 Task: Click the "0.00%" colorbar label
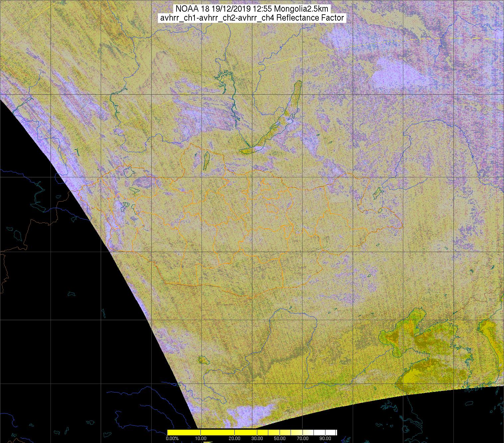click(x=172, y=439)
